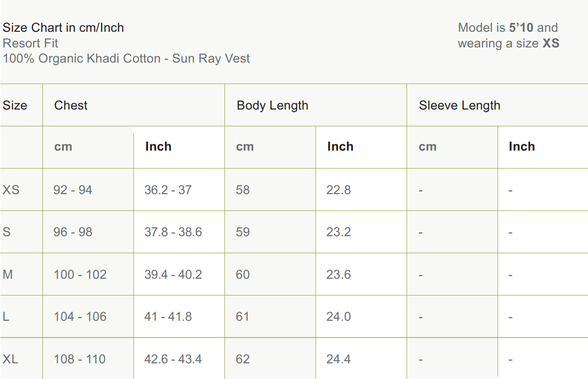Select the XL size row label

click(x=10, y=359)
